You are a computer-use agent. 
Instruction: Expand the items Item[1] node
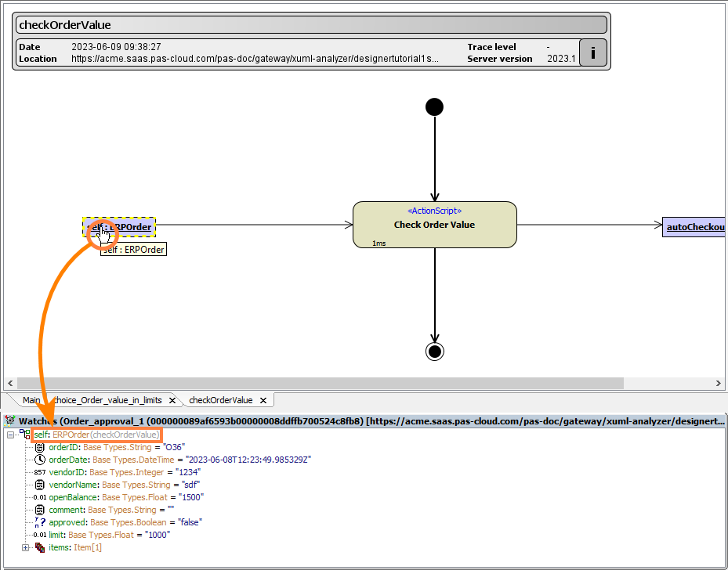click(25, 547)
